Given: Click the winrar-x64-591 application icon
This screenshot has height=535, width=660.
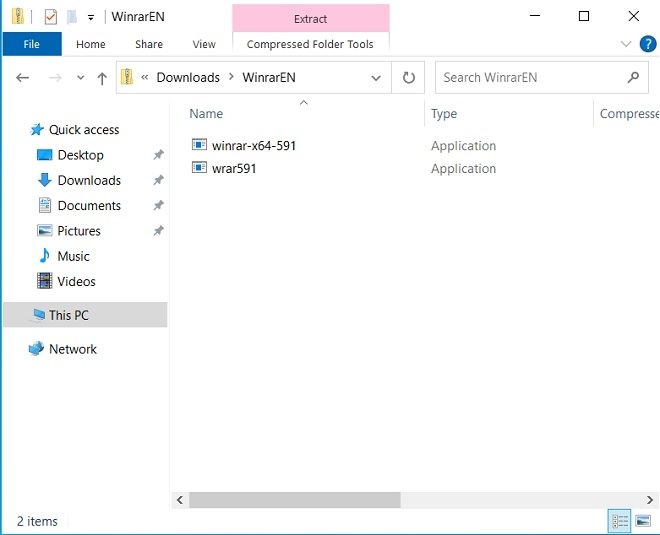Looking at the screenshot, I should (x=199, y=144).
